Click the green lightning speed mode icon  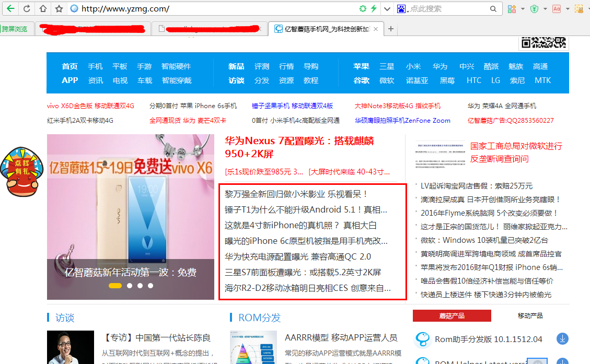coord(374,9)
